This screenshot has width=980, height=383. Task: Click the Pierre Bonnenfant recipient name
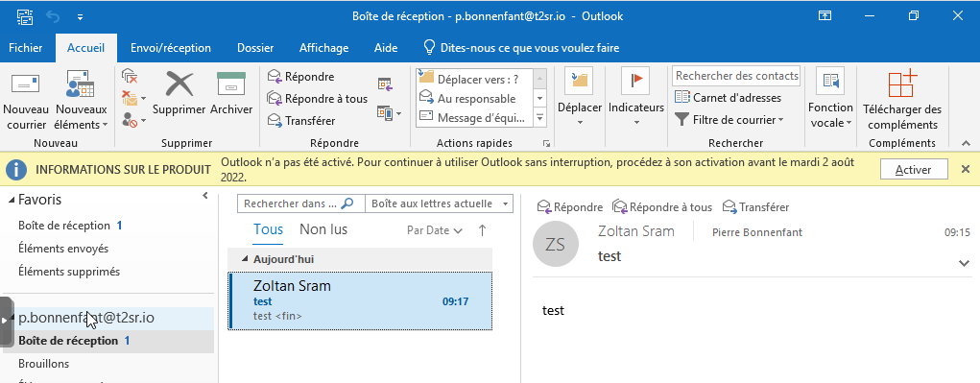click(x=757, y=233)
